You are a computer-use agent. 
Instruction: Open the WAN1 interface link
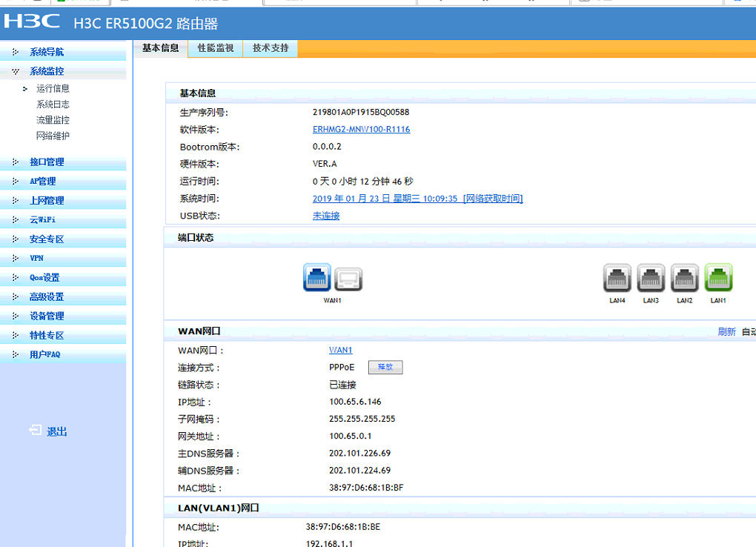pyautogui.click(x=340, y=350)
